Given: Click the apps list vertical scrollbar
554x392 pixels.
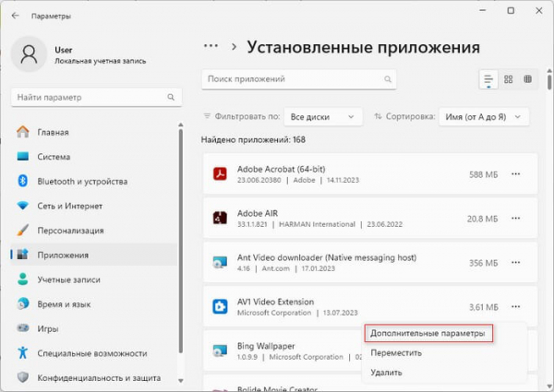Looking at the screenshot, I should [x=549, y=80].
